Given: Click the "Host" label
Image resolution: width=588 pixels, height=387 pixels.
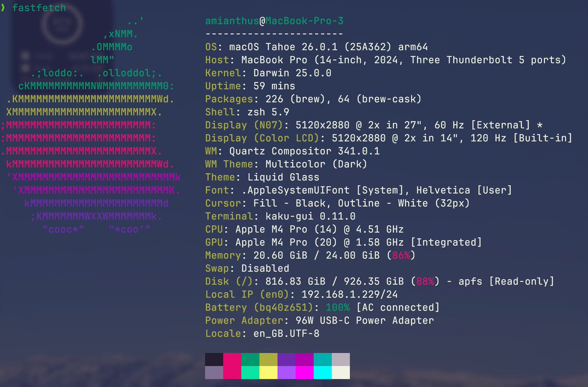Looking at the screenshot, I should tap(217, 60).
